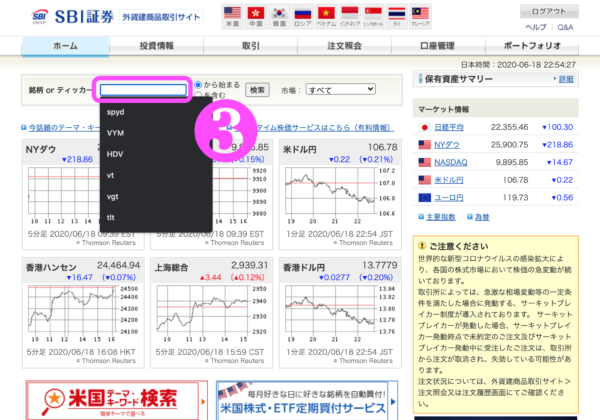Open the 注文照会 tab
The image size is (600, 420).
[344, 46]
